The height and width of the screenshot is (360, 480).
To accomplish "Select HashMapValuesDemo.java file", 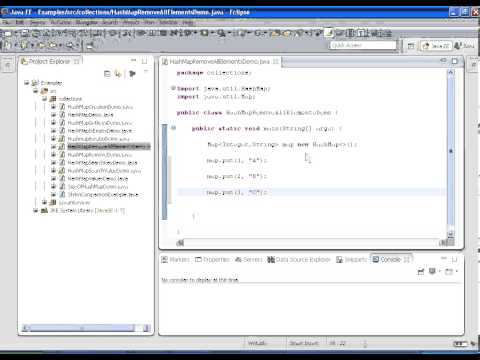I will point(98,179).
